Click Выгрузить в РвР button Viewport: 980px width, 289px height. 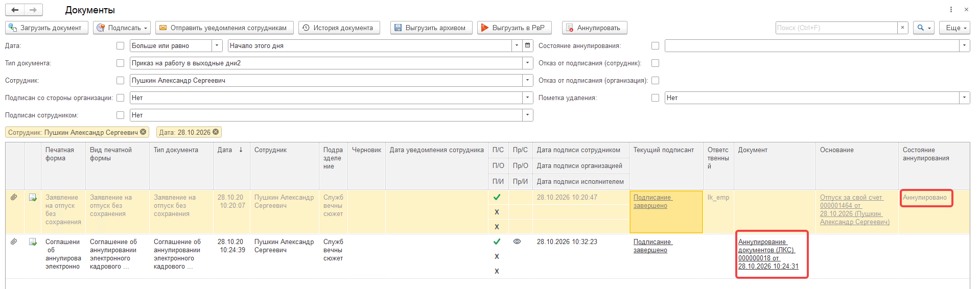pyautogui.click(x=515, y=28)
